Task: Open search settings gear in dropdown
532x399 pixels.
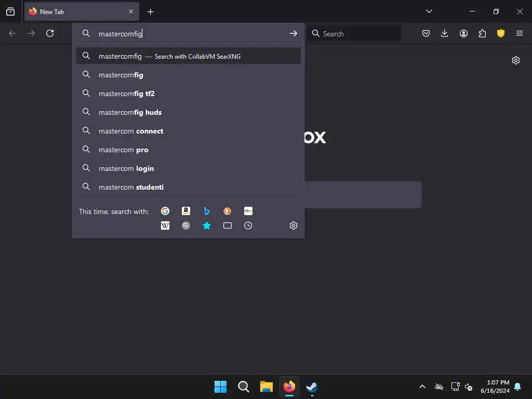Action: point(294,225)
